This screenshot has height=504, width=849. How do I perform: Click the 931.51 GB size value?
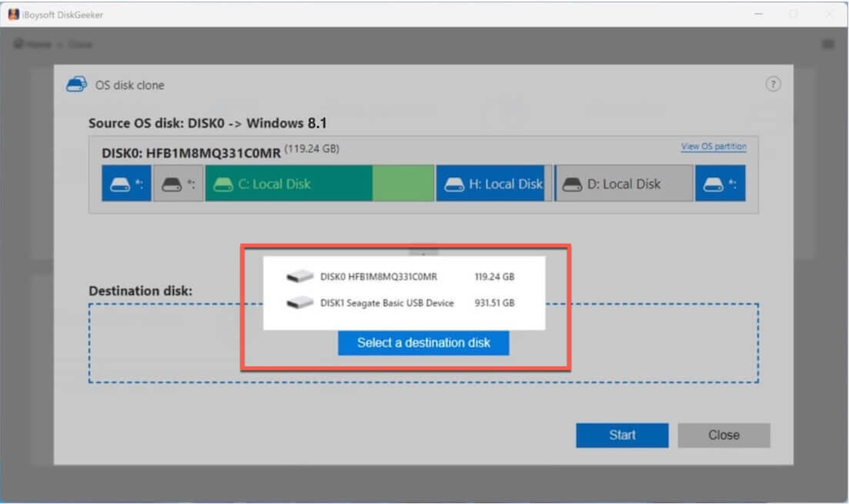(494, 302)
